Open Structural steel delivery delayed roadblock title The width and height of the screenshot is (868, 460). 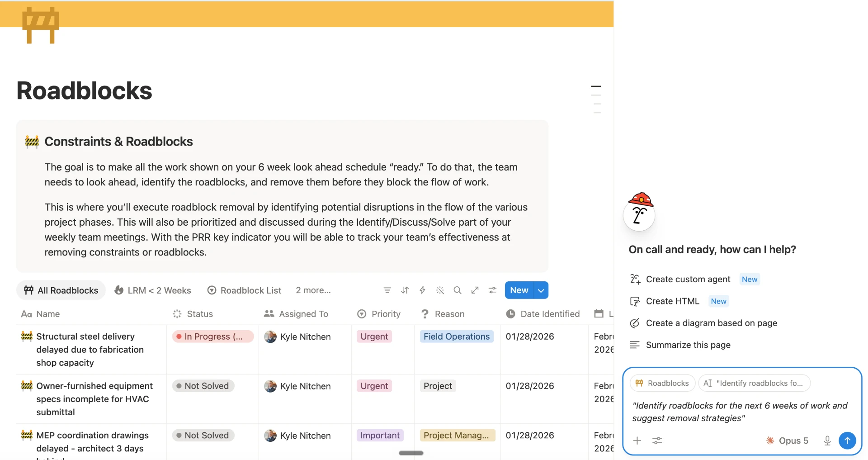point(90,350)
